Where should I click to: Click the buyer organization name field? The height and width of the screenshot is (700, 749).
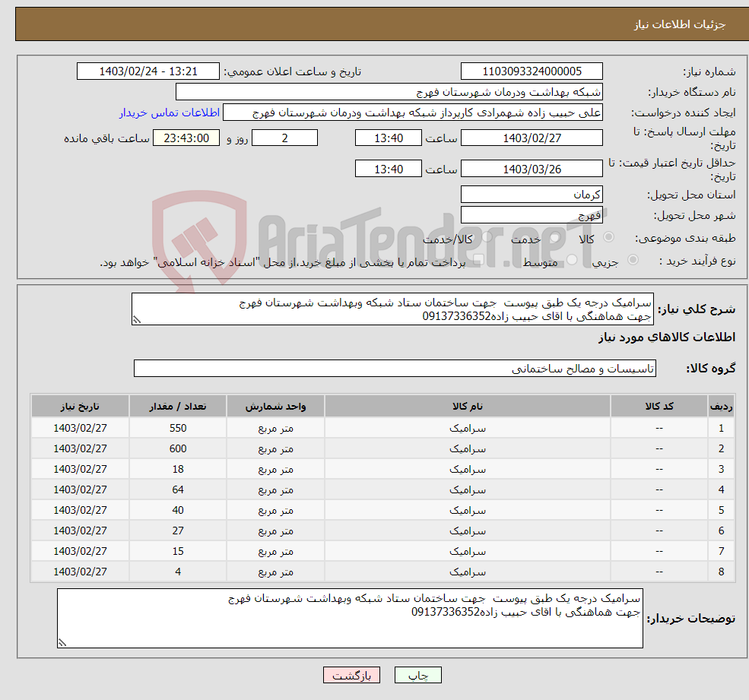[x=389, y=92]
